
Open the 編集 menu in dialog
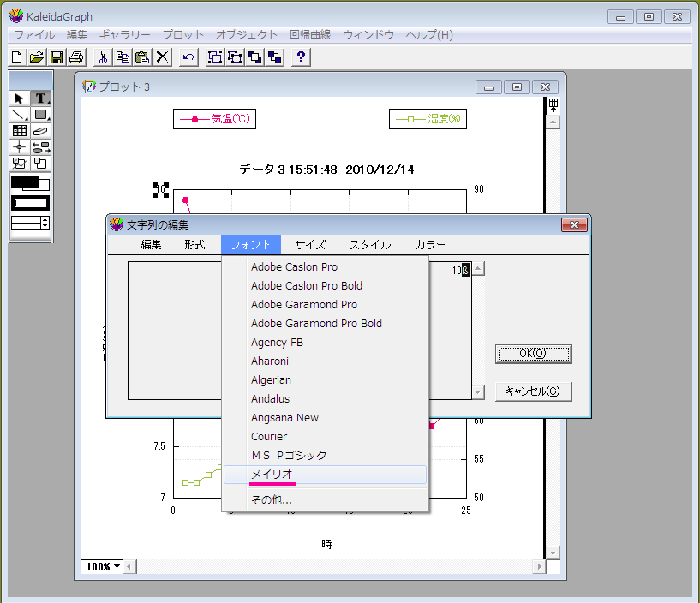pyautogui.click(x=151, y=245)
